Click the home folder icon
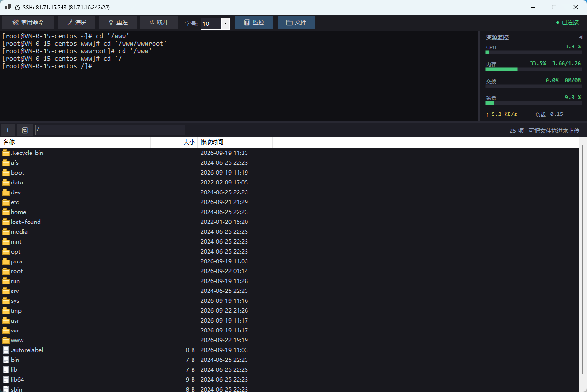 coord(6,212)
